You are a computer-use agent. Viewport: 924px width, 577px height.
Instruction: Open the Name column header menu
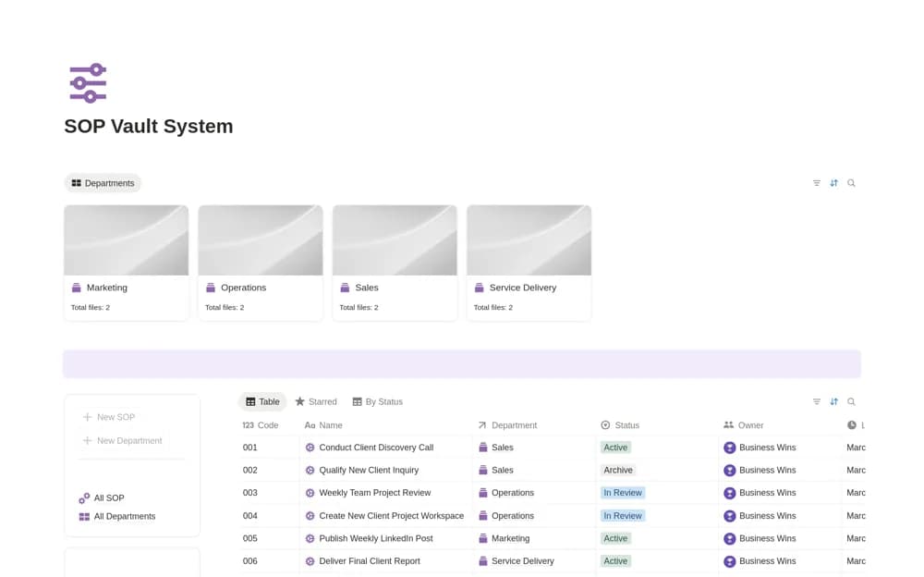pos(323,425)
